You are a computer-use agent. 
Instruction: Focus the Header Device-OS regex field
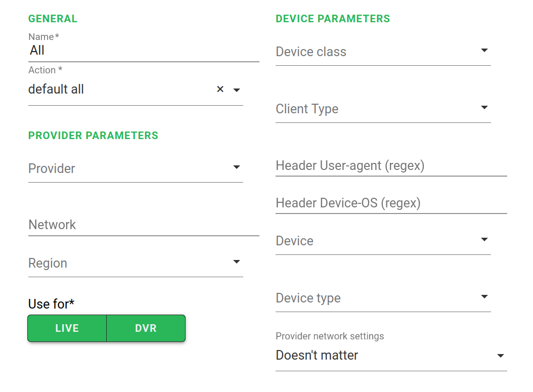pyautogui.click(x=391, y=203)
